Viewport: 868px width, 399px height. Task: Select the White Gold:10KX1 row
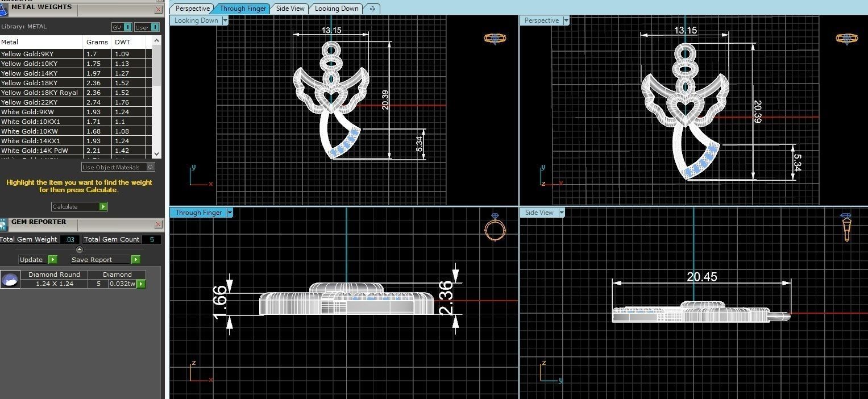76,122
